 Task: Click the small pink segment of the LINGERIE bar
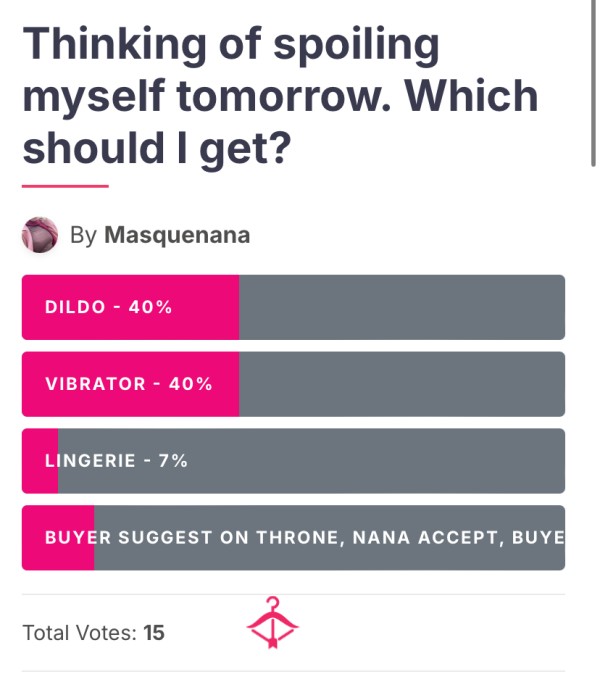pos(40,461)
